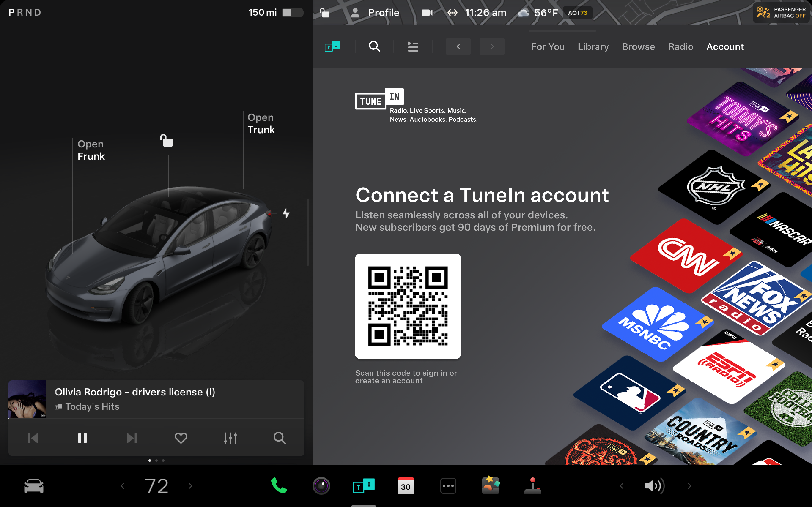Image resolution: width=812 pixels, height=507 pixels.
Task: Open the arcade joystick icon
Action: coord(532,485)
